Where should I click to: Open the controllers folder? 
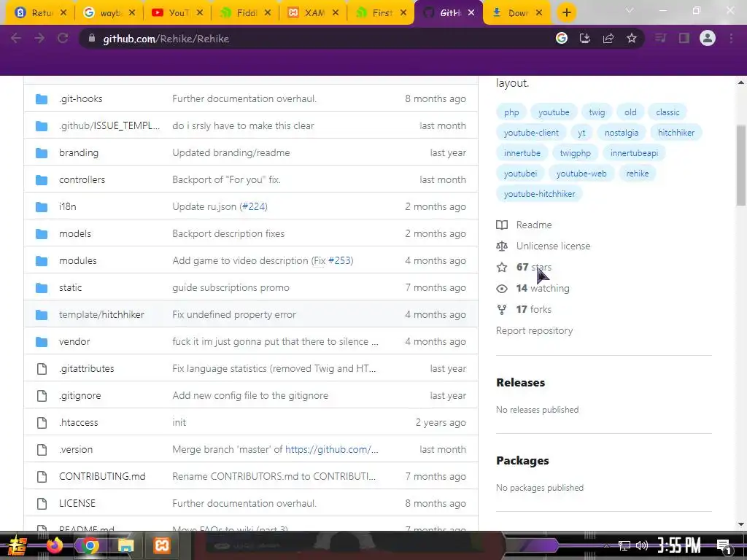point(82,179)
